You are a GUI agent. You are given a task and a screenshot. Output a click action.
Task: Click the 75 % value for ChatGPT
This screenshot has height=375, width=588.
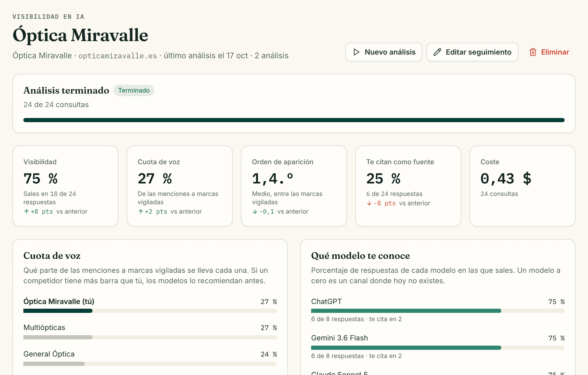pos(557,302)
